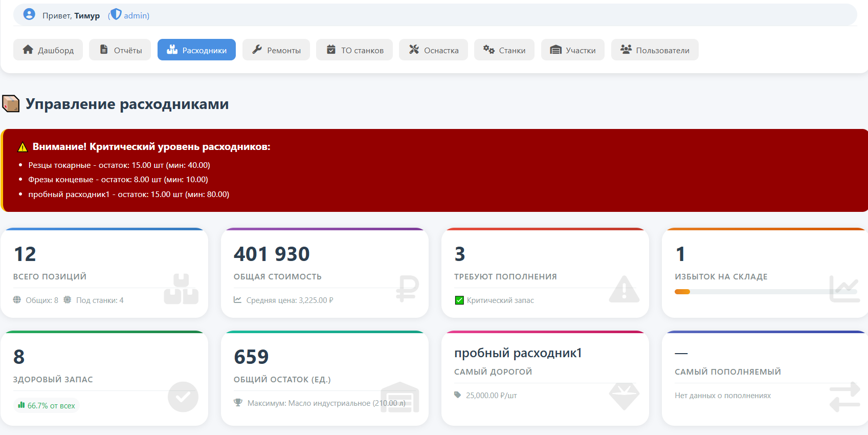868x435 pixels.
Task: Click the warning triangle in the red alert
Action: tap(23, 147)
